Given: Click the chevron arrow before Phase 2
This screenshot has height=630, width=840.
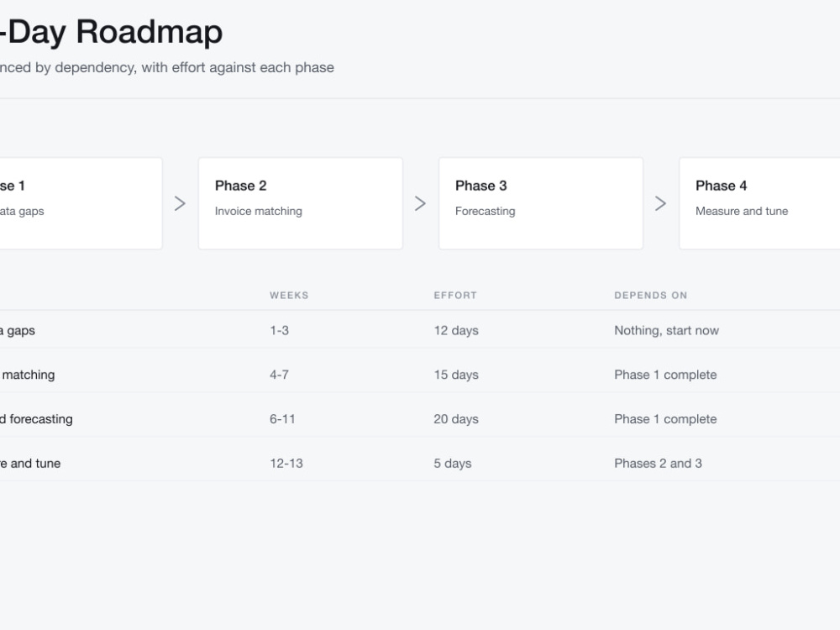Looking at the screenshot, I should click(x=180, y=203).
